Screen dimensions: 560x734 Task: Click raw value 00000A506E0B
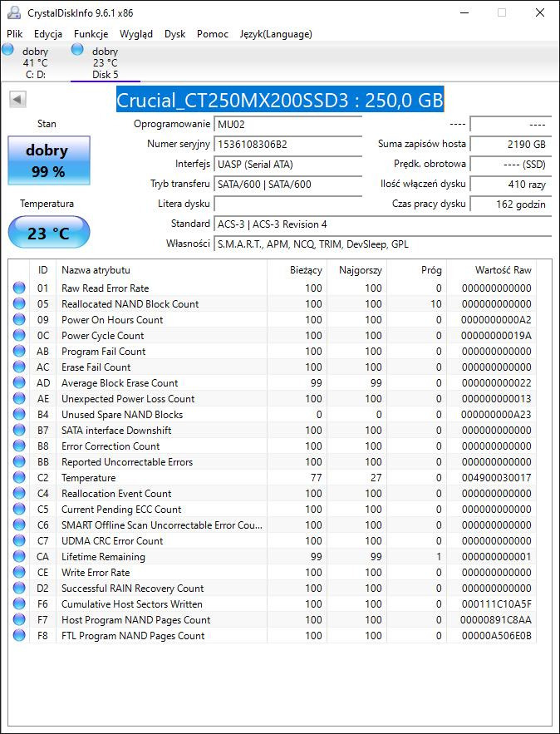[496, 636]
